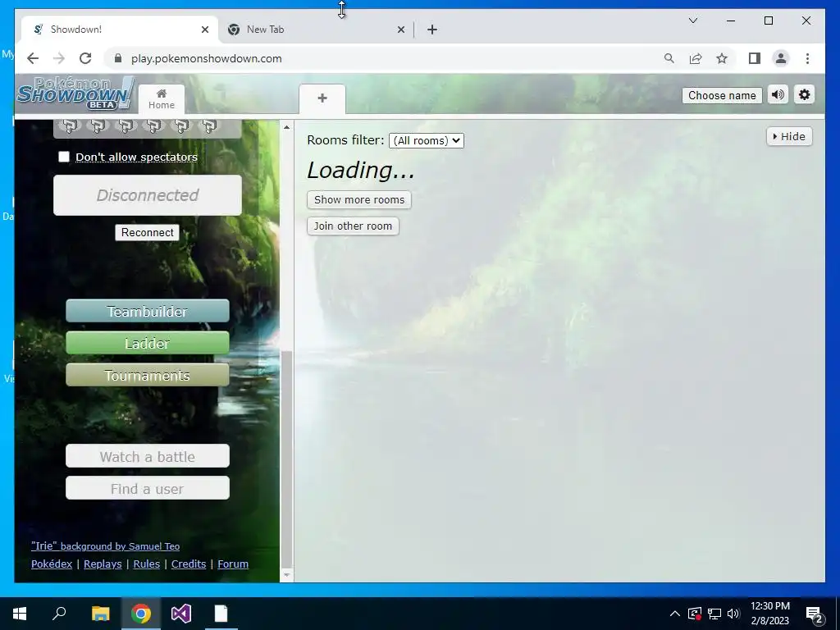Show hidden system tray icons
This screenshot has height=630, width=840.
coord(675,614)
